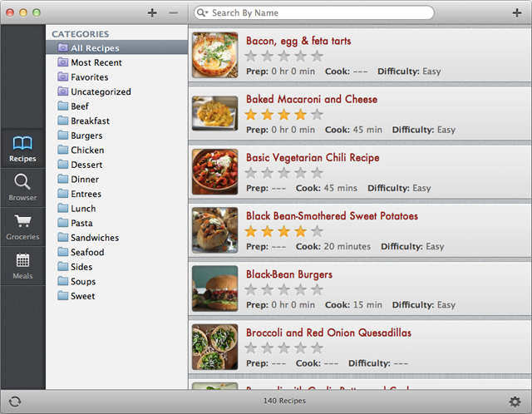Viewport: 532px width, 414px height.
Task: Select the Sweet category folder
Action: pos(116,296)
